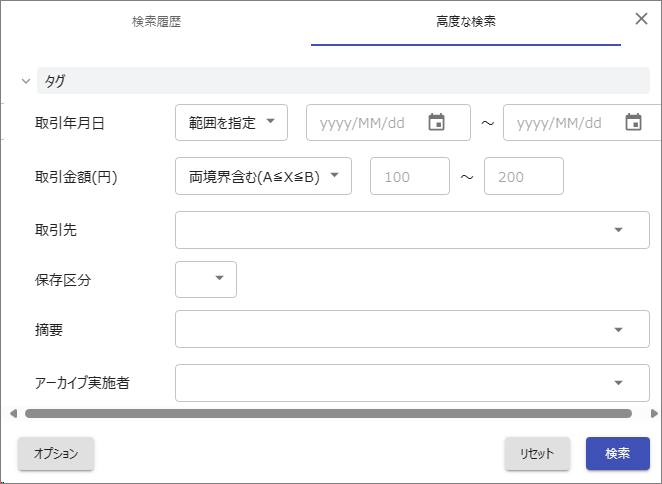The width and height of the screenshot is (662, 484).
Task: Select the 高度な検索 tab
Action: pos(465,21)
